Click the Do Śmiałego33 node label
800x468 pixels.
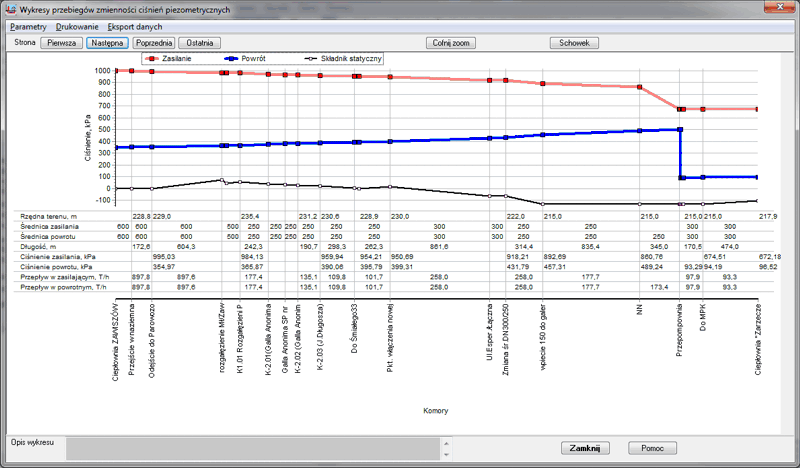(354, 329)
